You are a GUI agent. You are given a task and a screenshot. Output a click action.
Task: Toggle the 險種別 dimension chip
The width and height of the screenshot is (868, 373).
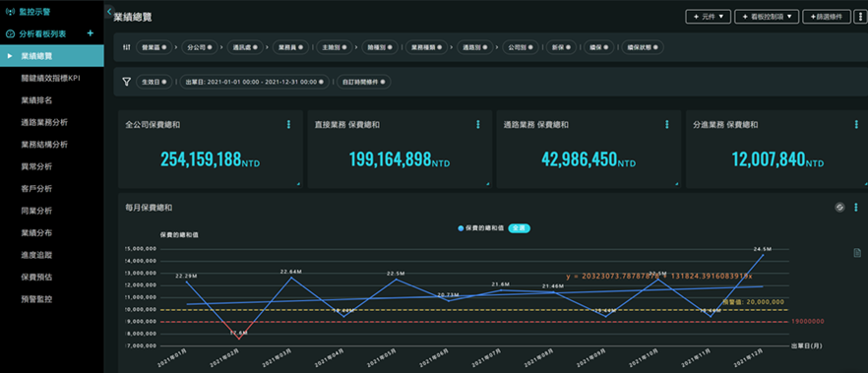point(379,47)
